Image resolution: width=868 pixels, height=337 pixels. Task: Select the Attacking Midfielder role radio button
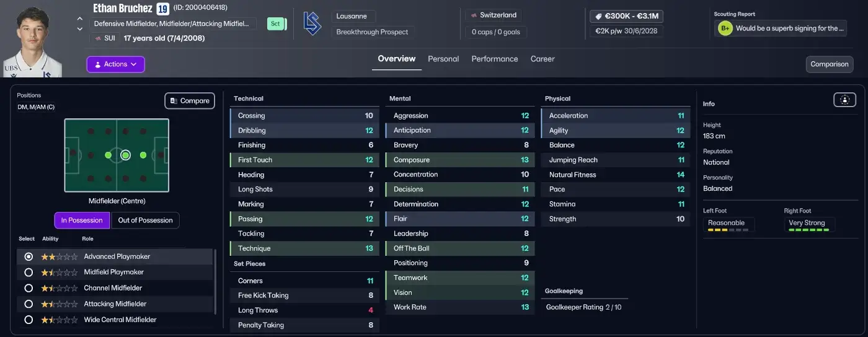pyautogui.click(x=28, y=304)
